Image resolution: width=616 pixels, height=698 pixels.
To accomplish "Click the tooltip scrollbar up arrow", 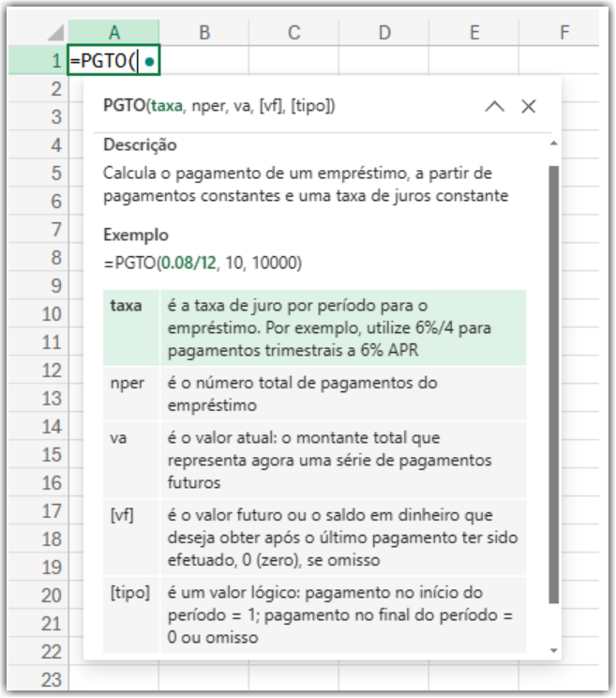I will 554,144.
